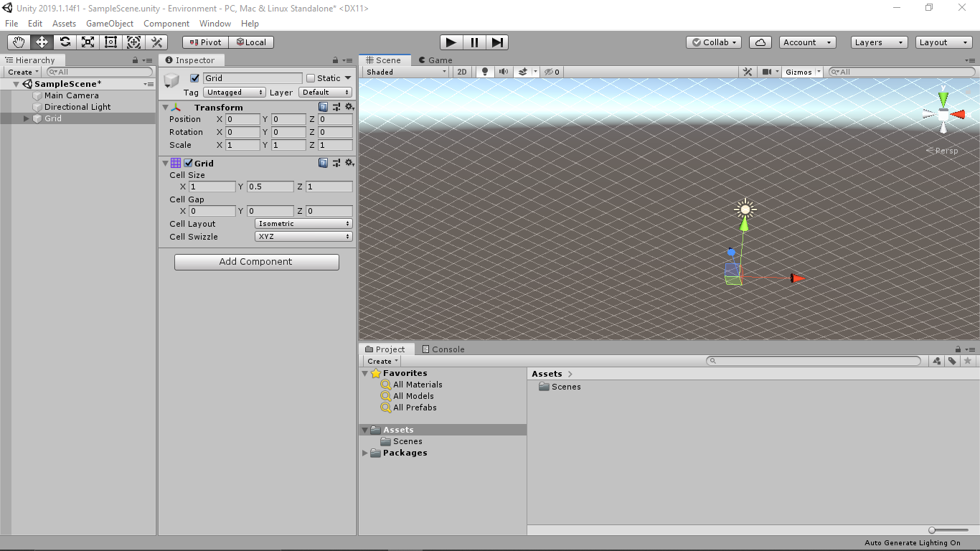980x551 pixels.
Task: Open Transform component help icon
Action: [x=324, y=107]
